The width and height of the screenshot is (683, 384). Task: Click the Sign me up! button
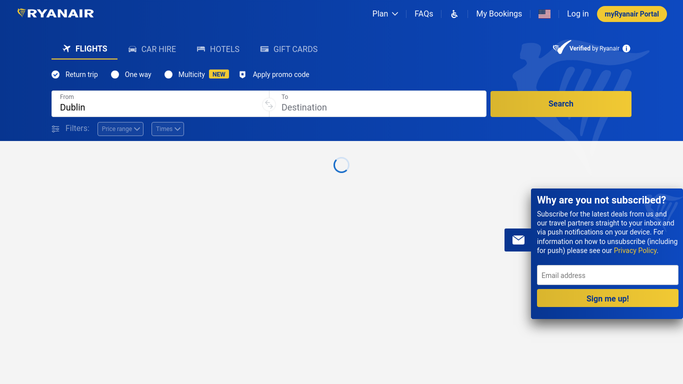(607, 298)
